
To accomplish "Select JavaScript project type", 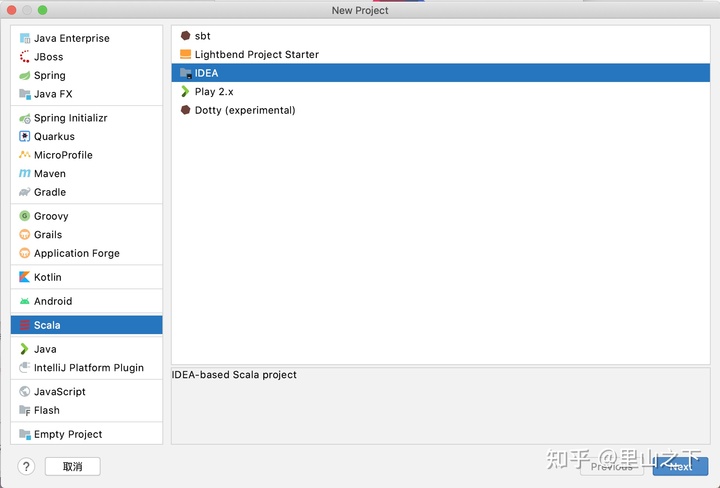I will click(x=86, y=392).
